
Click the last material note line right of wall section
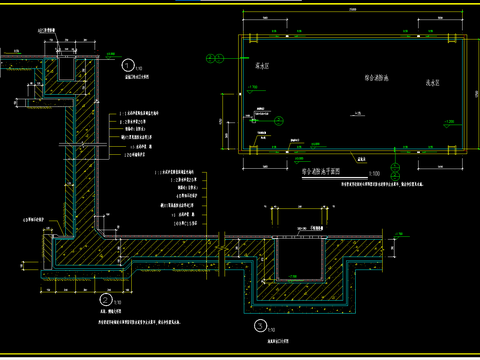[135, 155]
